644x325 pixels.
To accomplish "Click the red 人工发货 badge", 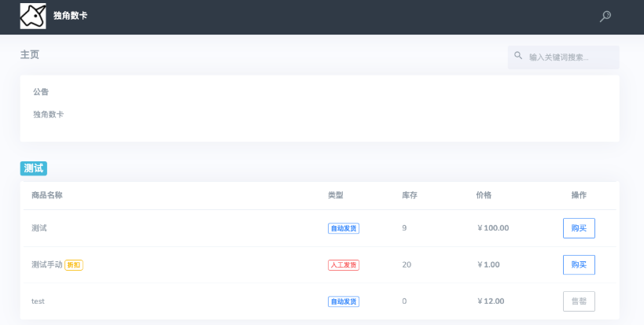I will pos(343,264).
